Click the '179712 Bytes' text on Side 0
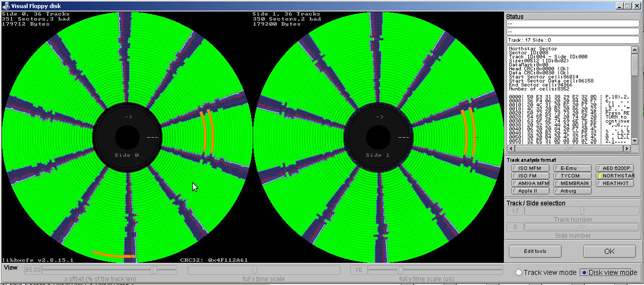Image resolution: width=644 pixels, height=285 pixels. pos(26,24)
